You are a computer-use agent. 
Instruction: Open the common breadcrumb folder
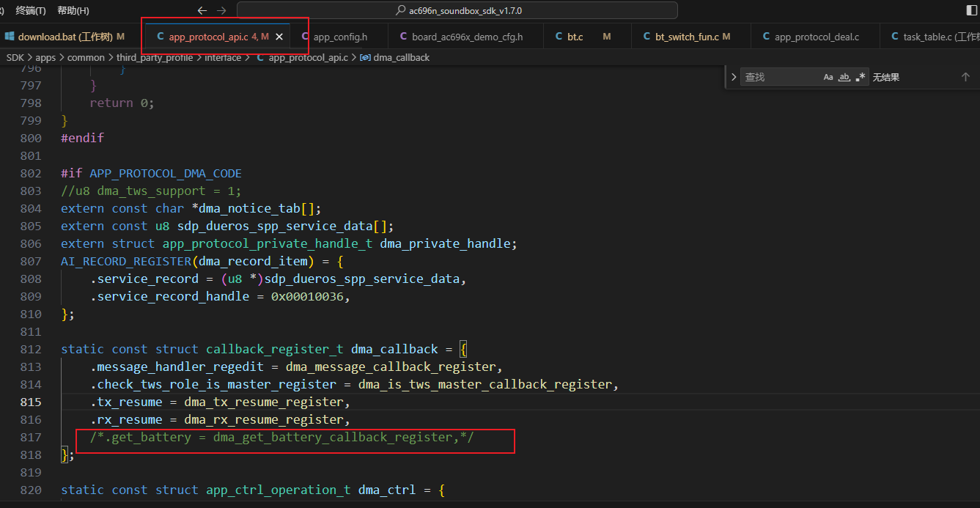coord(86,57)
